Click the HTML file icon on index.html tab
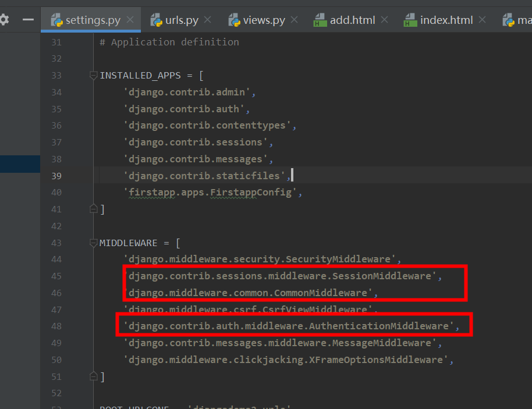This screenshot has width=532, height=409. point(410,20)
